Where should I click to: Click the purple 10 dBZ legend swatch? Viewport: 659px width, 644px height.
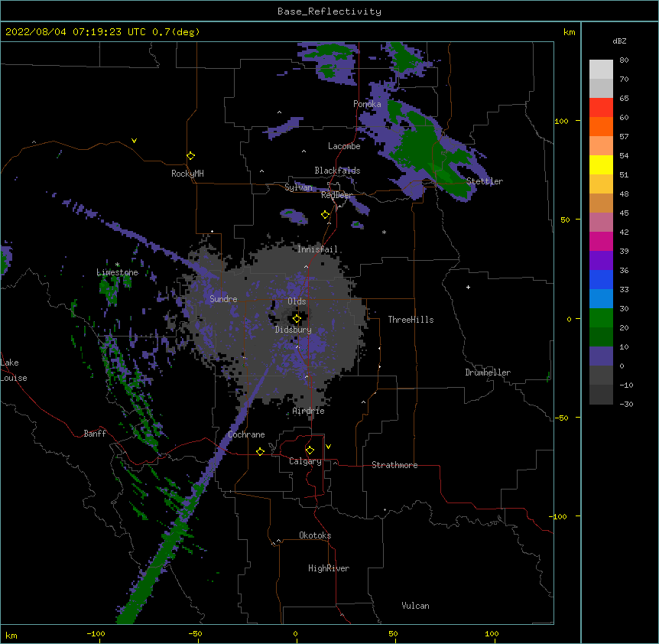[x=601, y=356]
